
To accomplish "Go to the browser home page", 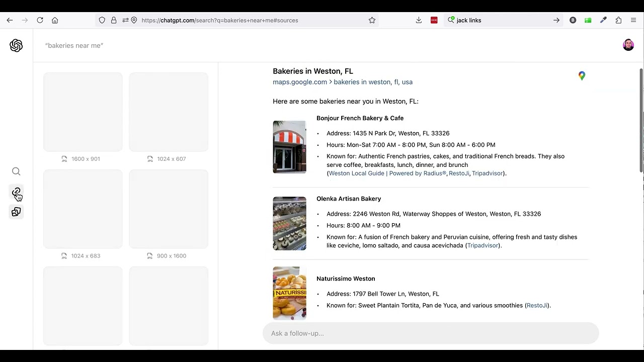I will click(x=55, y=20).
